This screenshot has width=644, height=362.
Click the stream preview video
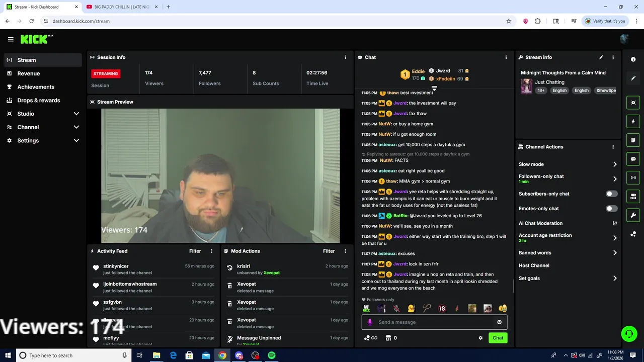(x=220, y=176)
